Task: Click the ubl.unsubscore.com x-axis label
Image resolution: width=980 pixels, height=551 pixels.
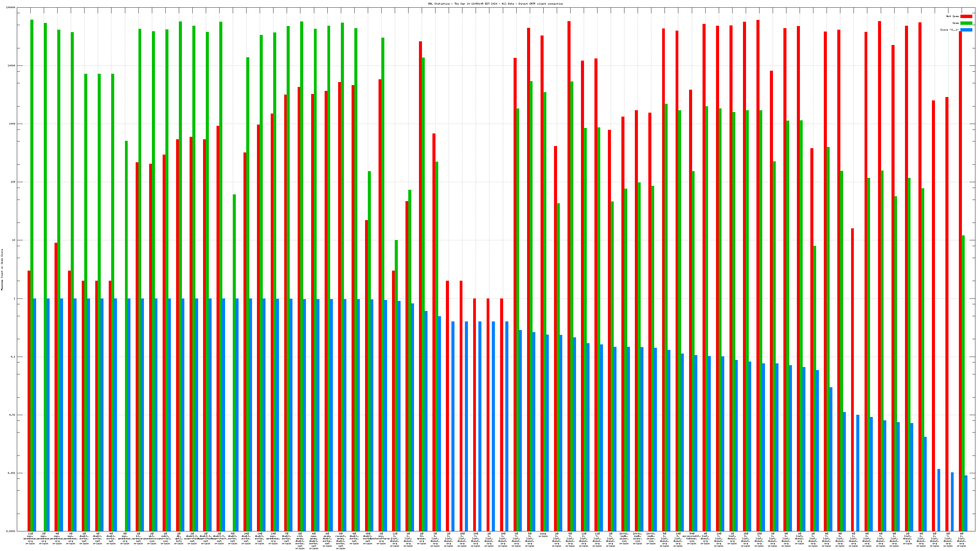Action: [x=151, y=538]
